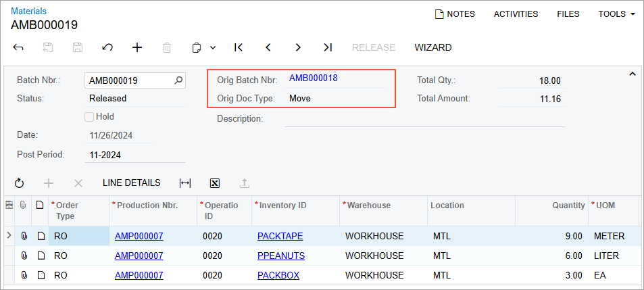Click the undo icon in toolbar

(107, 47)
